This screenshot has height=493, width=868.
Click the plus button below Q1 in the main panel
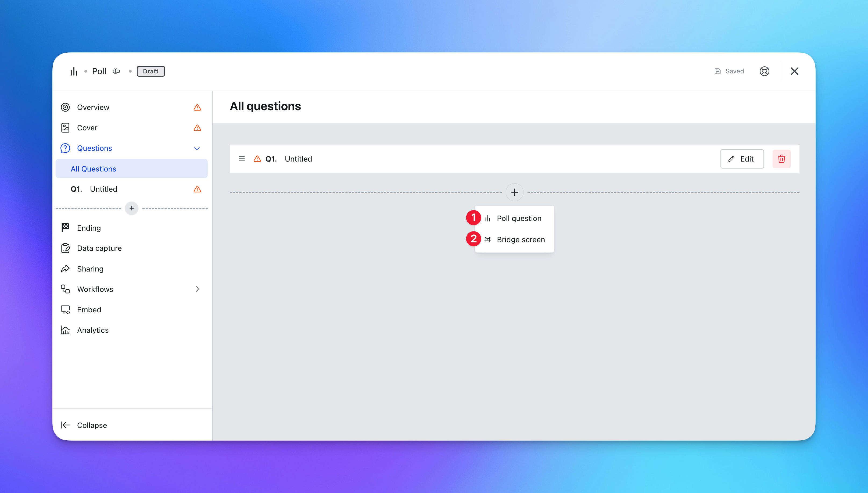point(514,192)
